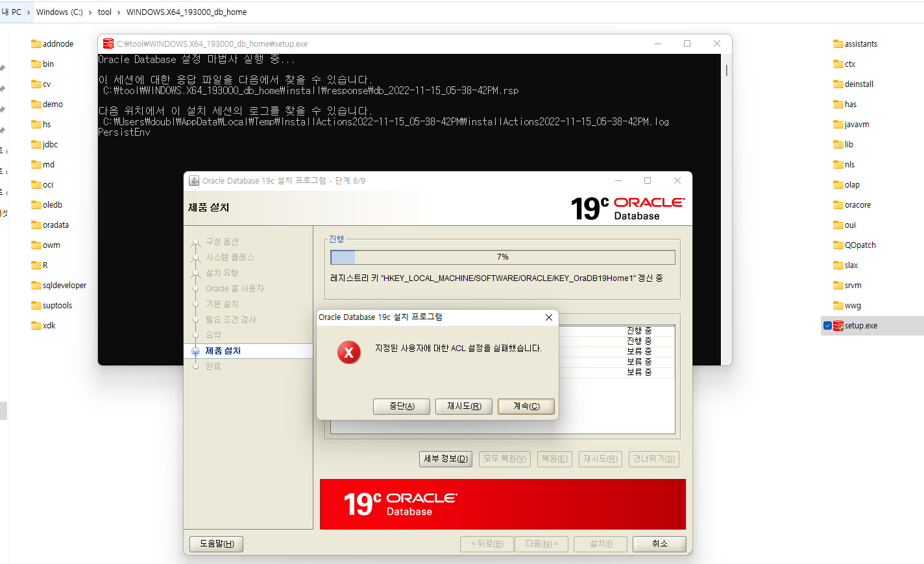Select the hs folder icon
Viewport: 924px width, 564px height.
coord(36,125)
